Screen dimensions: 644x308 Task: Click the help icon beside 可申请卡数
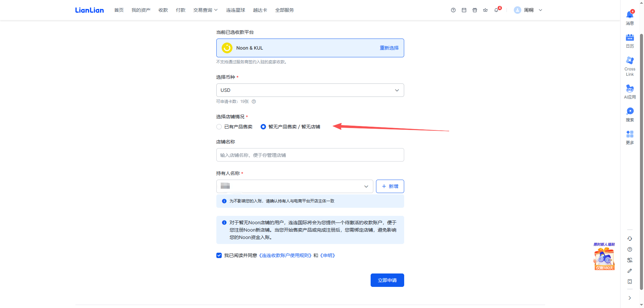pyautogui.click(x=254, y=102)
